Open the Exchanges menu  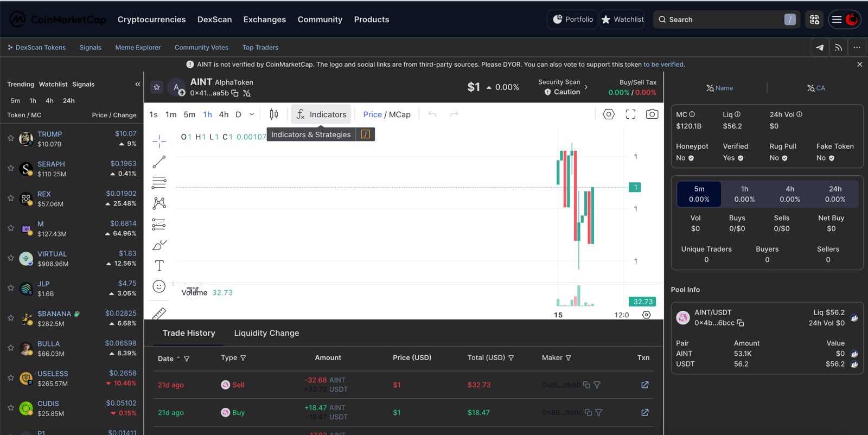click(x=265, y=20)
